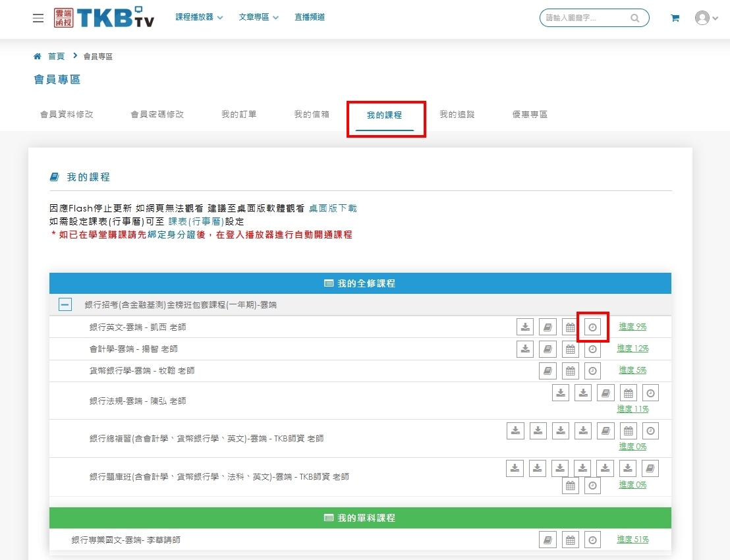Select the 會員密碼修改 tab
The image size is (730, 560).
(x=157, y=114)
